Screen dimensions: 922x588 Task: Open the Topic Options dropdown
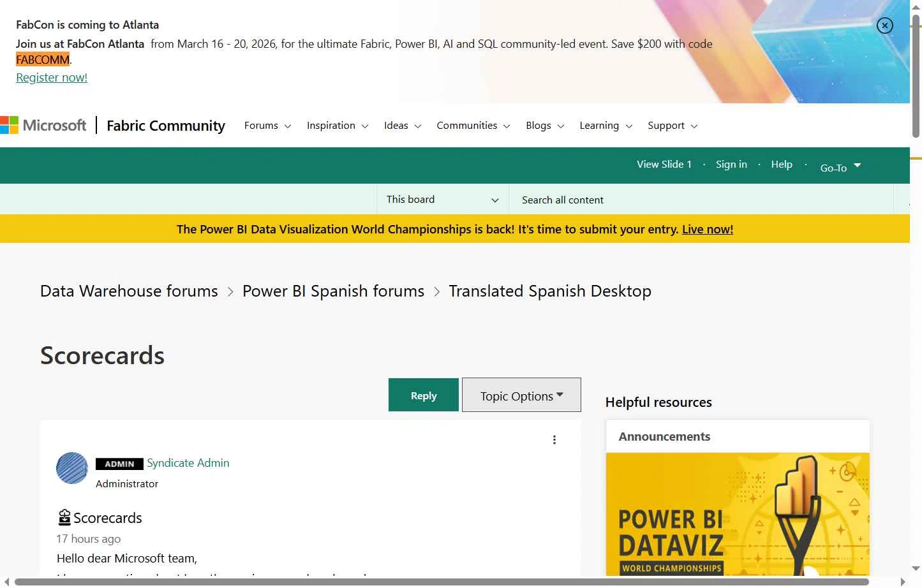click(521, 395)
